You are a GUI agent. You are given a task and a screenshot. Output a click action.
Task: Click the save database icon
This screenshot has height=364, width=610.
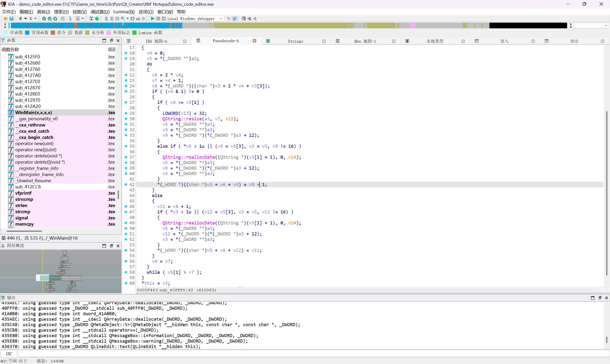11,19
